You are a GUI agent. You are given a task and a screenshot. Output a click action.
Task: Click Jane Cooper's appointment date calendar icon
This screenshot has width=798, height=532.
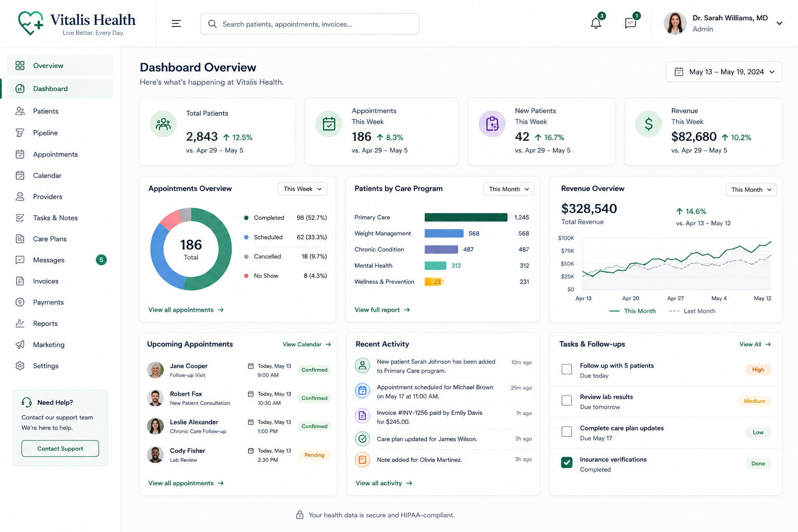[251, 366]
